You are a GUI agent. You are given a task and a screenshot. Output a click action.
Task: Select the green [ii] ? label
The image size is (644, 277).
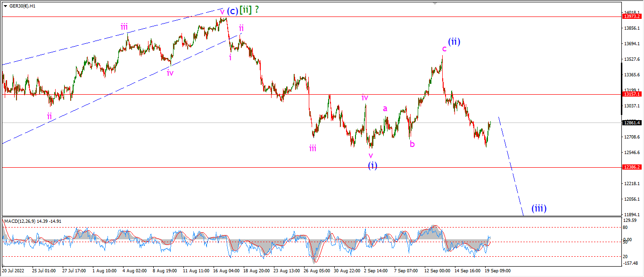[x=249, y=10]
